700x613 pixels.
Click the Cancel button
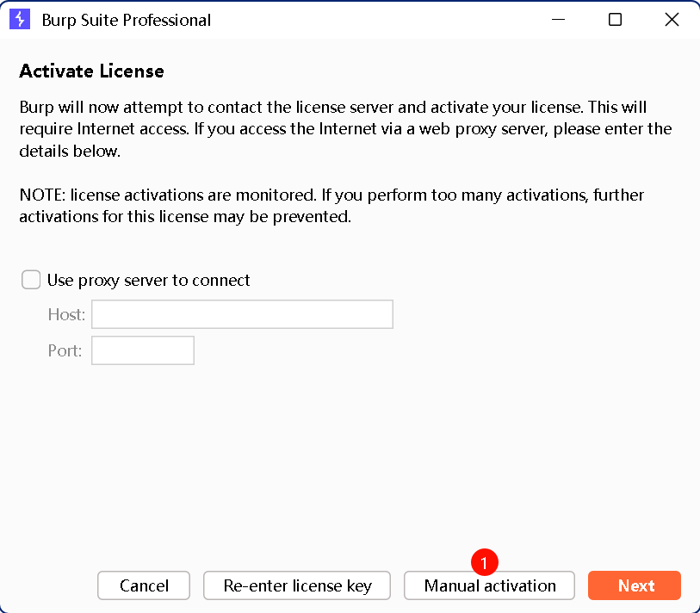tap(144, 585)
